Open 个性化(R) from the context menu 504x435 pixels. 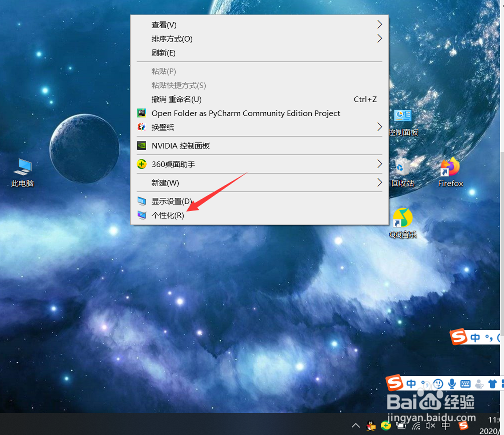click(x=259, y=215)
